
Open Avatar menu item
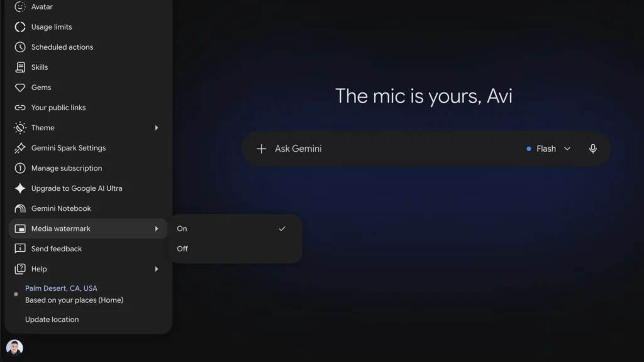click(x=88, y=6)
